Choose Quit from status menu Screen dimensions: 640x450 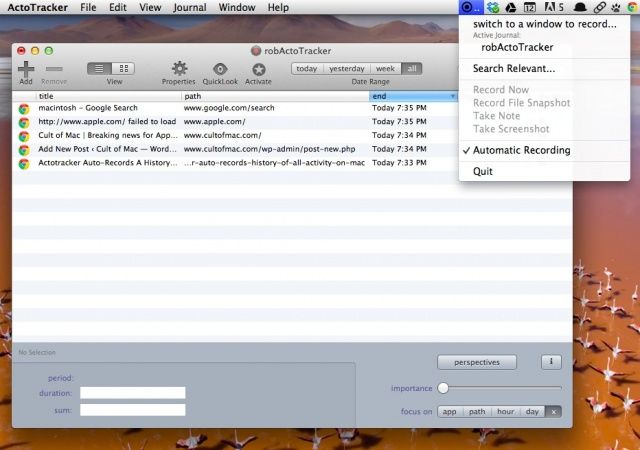(482, 172)
